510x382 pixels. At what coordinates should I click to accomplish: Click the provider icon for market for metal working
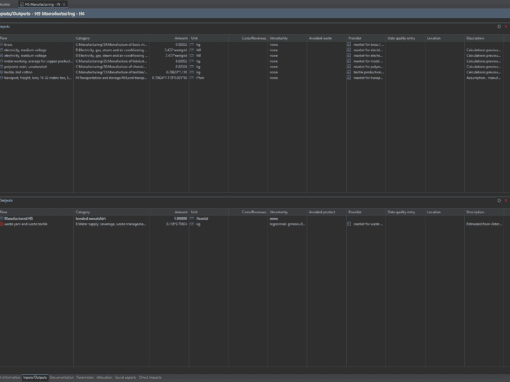tap(349, 61)
